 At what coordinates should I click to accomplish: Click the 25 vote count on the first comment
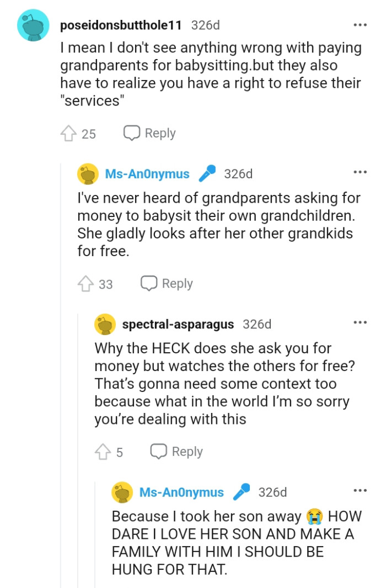tap(81, 133)
